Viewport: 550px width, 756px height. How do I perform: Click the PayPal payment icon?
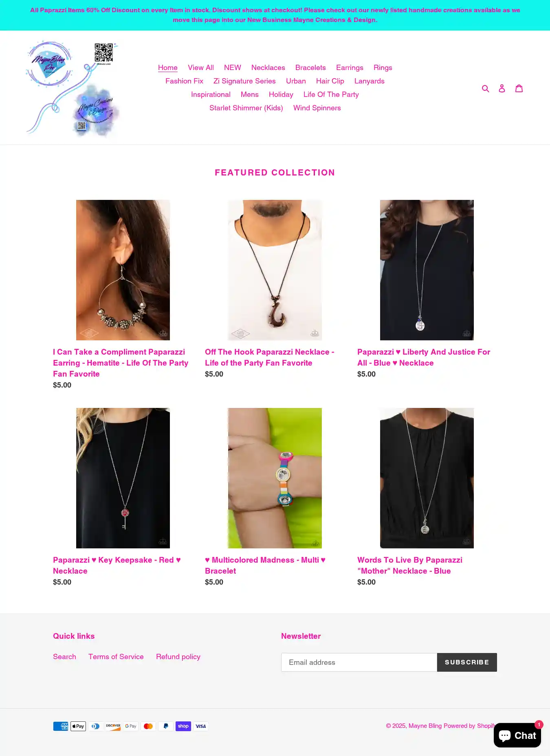[x=166, y=726]
